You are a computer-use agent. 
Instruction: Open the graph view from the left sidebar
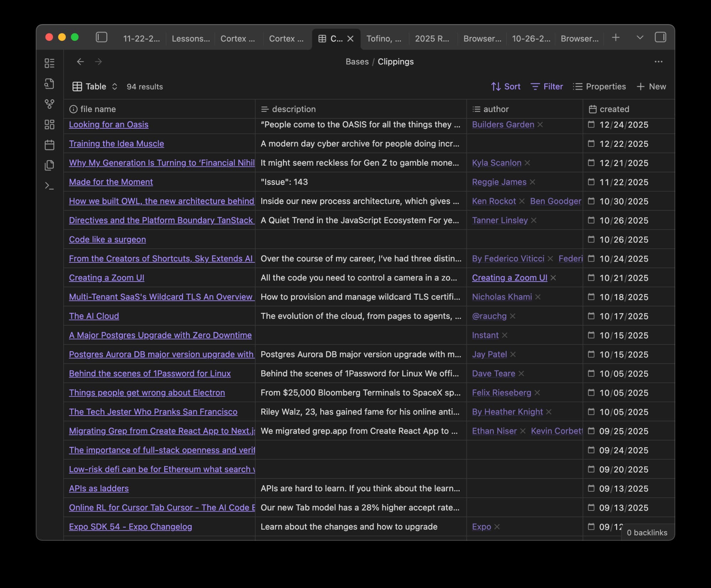click(50, 105)
